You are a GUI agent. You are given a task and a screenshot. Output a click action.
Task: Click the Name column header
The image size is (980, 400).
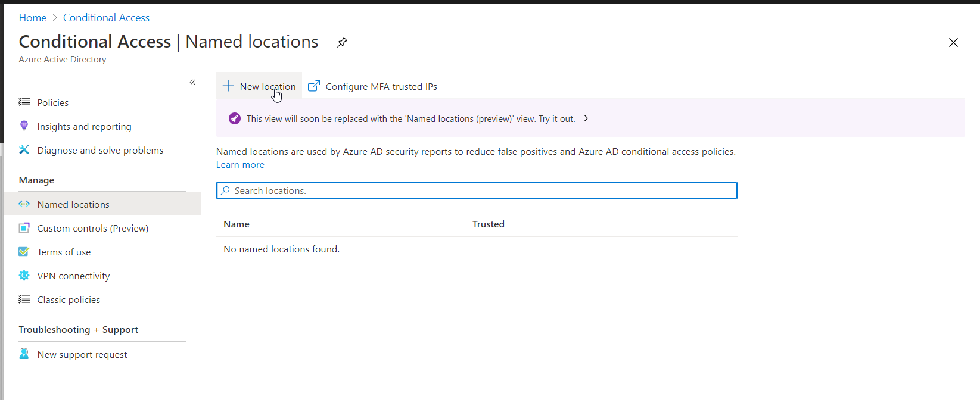tap(237, 224)
